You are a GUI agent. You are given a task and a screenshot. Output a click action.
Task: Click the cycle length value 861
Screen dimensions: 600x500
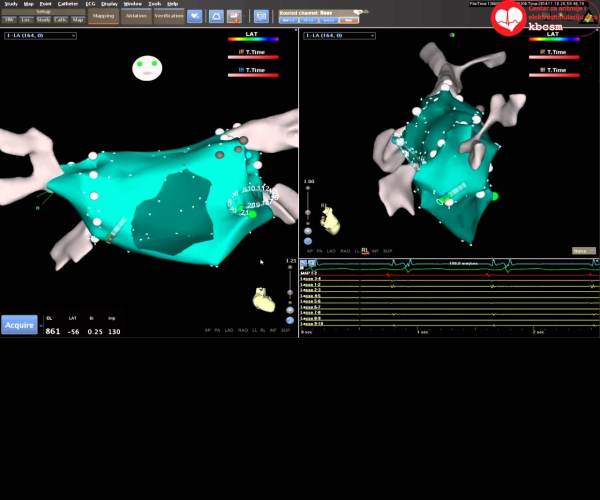pyautogui.click(x=53, y=331)
